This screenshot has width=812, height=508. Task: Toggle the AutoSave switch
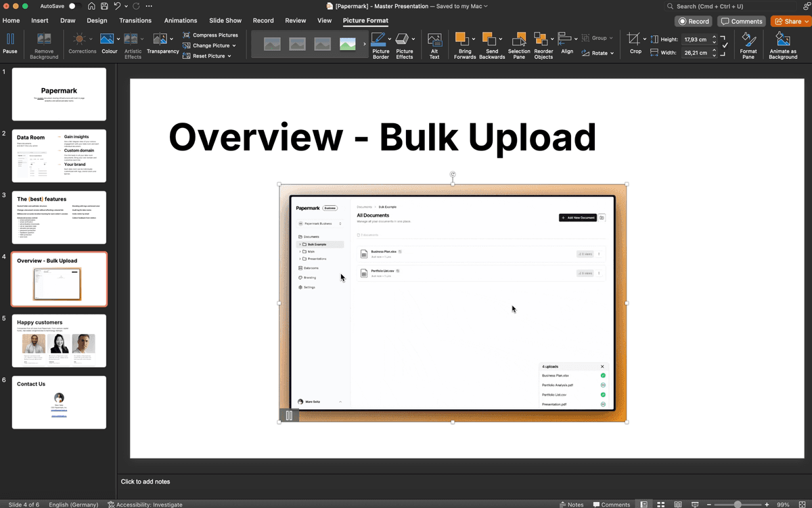(75, 6)
